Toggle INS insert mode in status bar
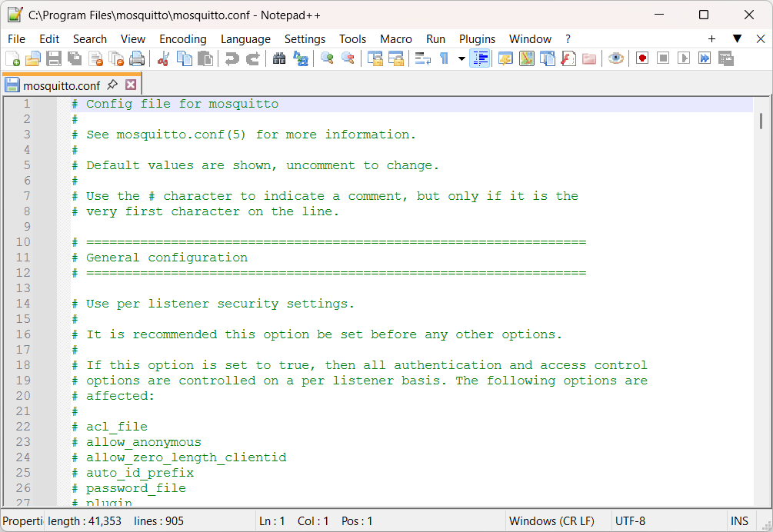 click(x=739, y=520)
